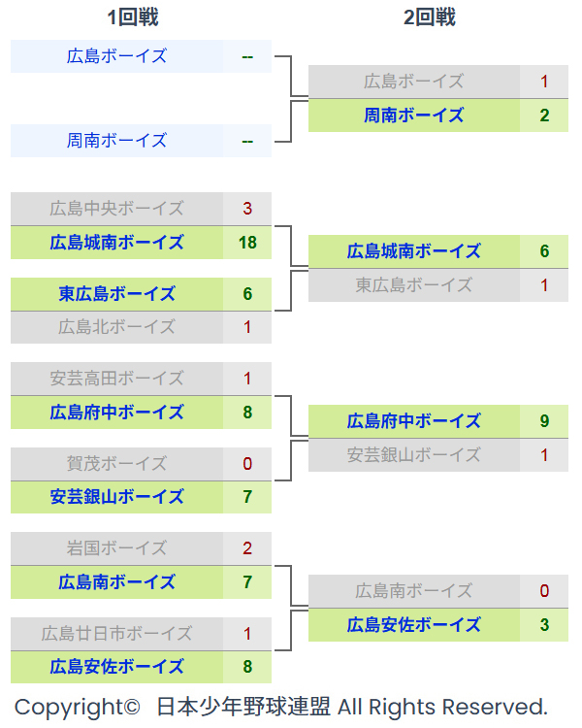Select 広島廿日市ボーイズ team entry
The height and width of the screenshot is (728, 582).
[116, 634]
